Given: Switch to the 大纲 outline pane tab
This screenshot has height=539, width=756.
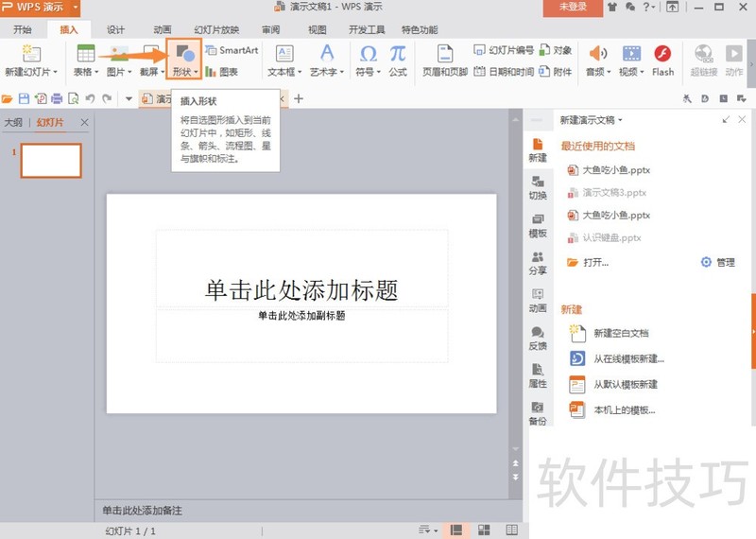Looking at the screenshot, I should pyautogui.click(x=13, y=123).
